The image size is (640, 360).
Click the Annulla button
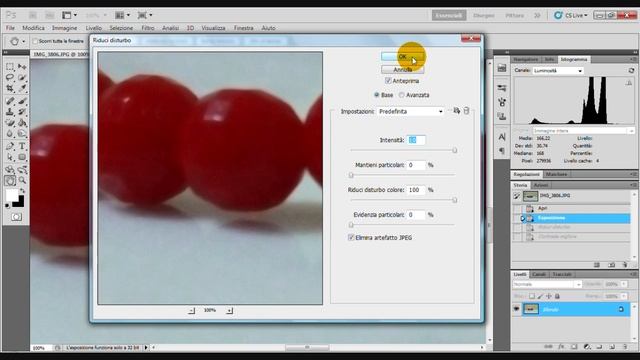402,69
